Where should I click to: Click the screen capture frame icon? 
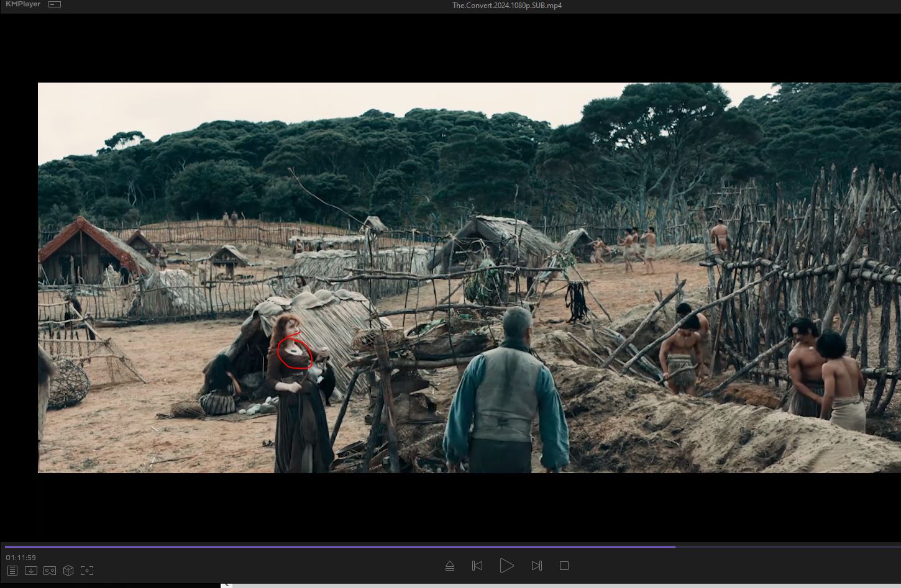(x=87, y=570)
